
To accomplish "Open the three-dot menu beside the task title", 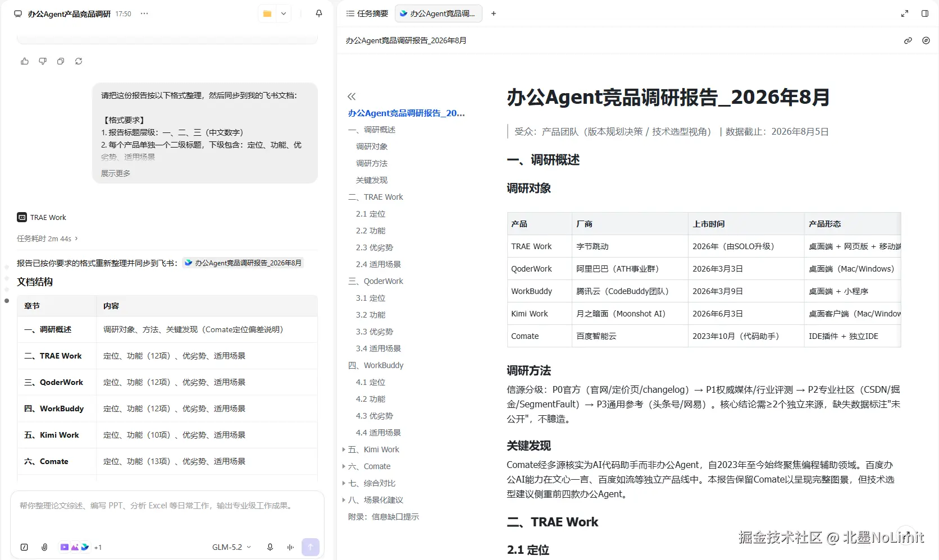I will point(144,13).
